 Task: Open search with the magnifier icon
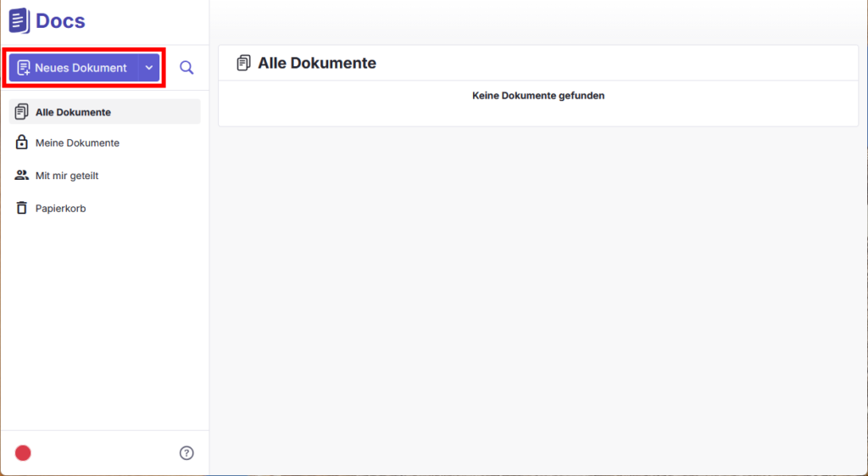pyautogui.click(x=186, y=68)
